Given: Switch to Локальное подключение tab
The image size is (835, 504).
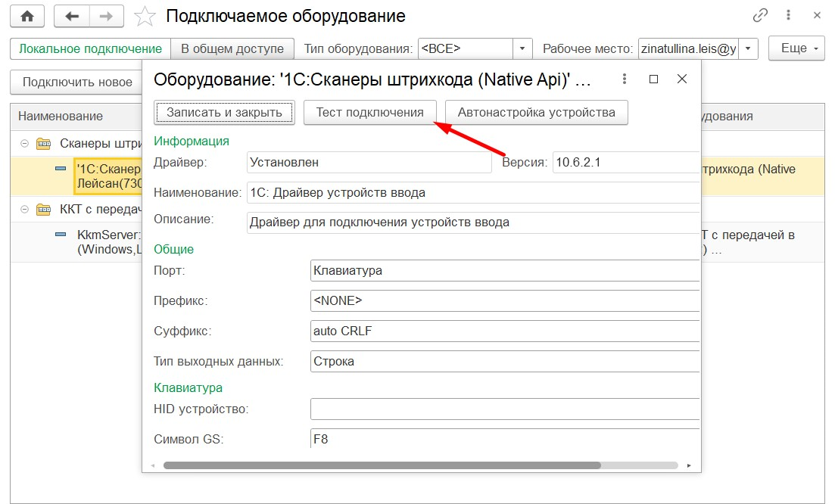Looking at the screenshot, I should tap(91, 49).
